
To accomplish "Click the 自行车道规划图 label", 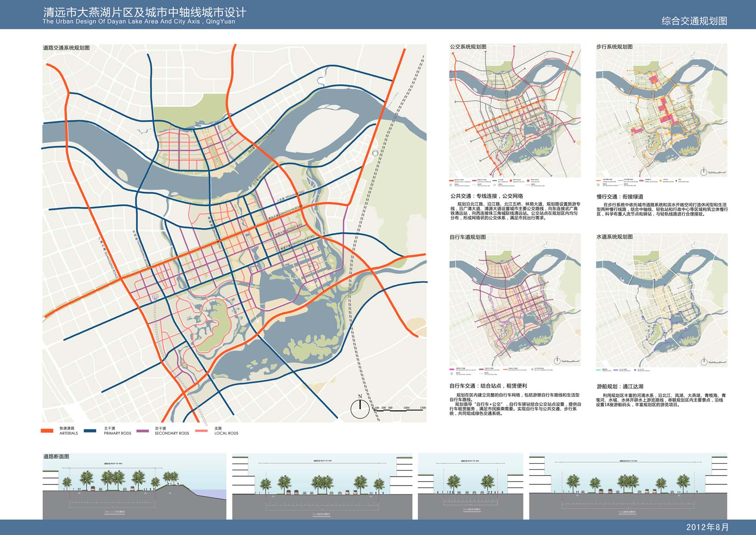I will [x=468, y=237].
